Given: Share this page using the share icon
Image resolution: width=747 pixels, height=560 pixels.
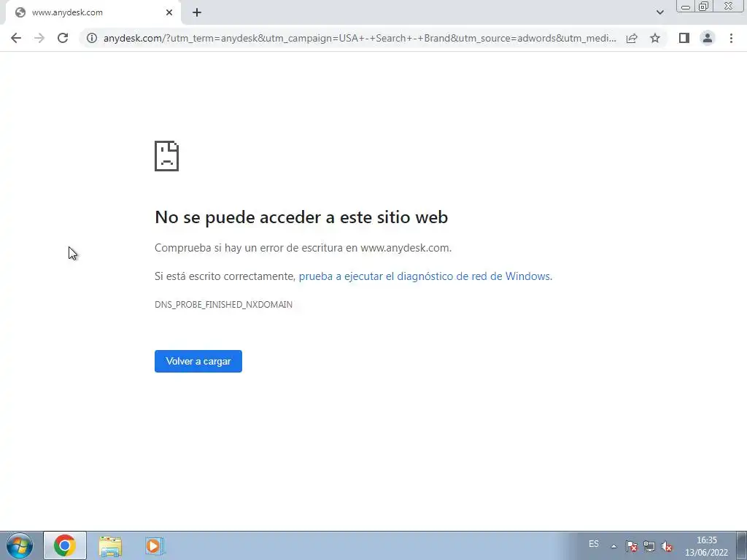Looking at the screenshot, I should pyautogui.click(x=632, y=38).
